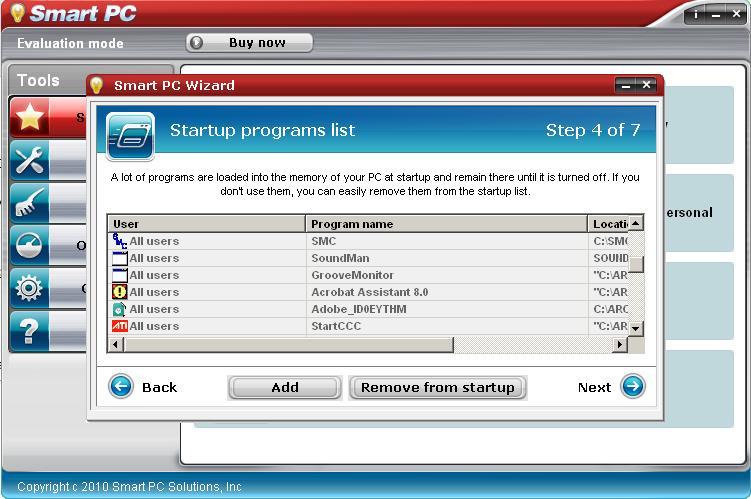
Task: Select the SoundMan program name
Action: (340, 258)
